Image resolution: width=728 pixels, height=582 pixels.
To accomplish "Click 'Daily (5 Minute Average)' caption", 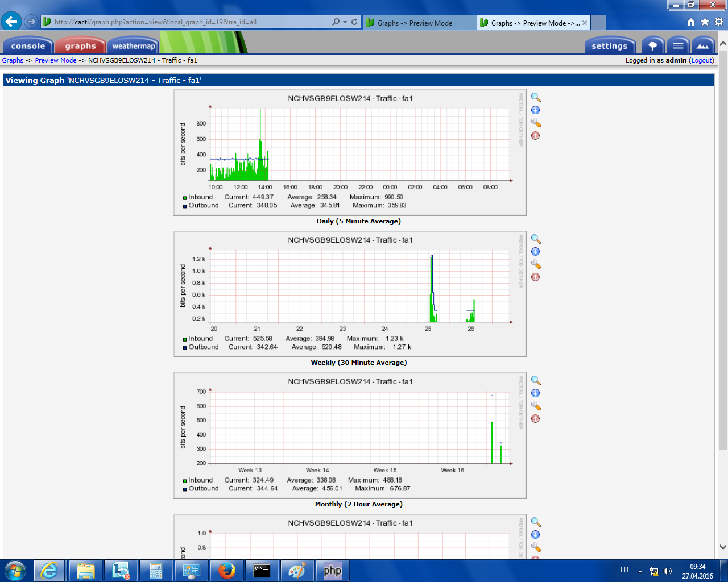I will coord(359,221).
